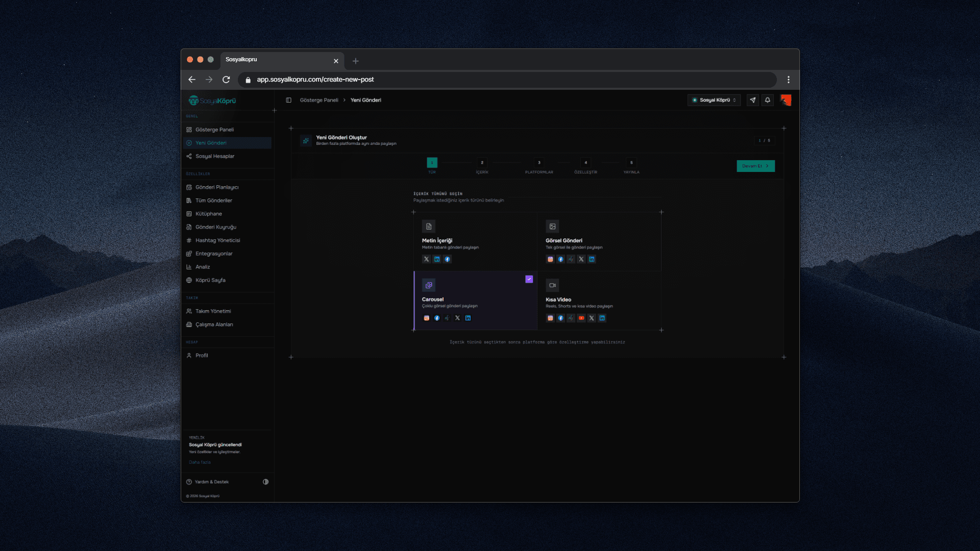Click the Analiz chart icon

[x=189, y=267]
